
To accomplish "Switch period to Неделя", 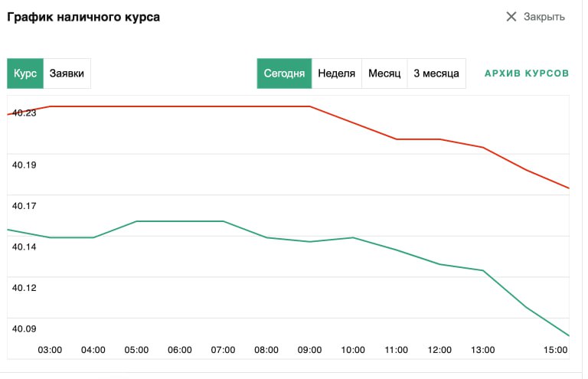I will (x=336, y=74).
